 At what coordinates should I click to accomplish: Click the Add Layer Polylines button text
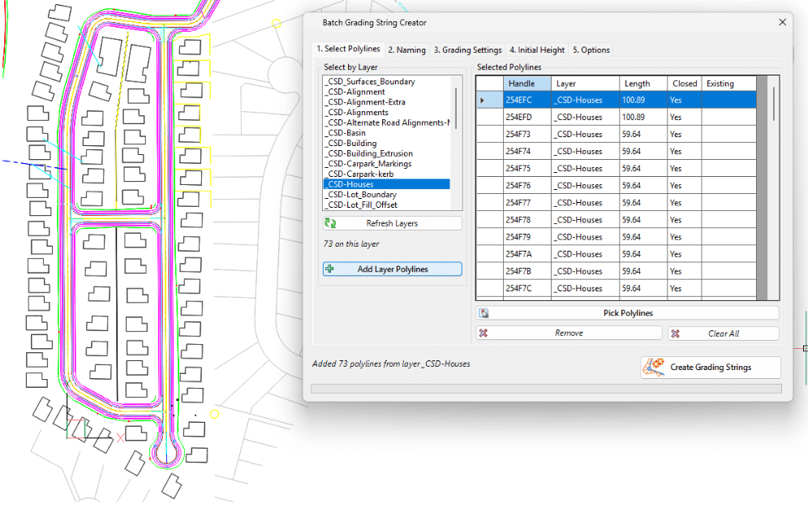393,269
